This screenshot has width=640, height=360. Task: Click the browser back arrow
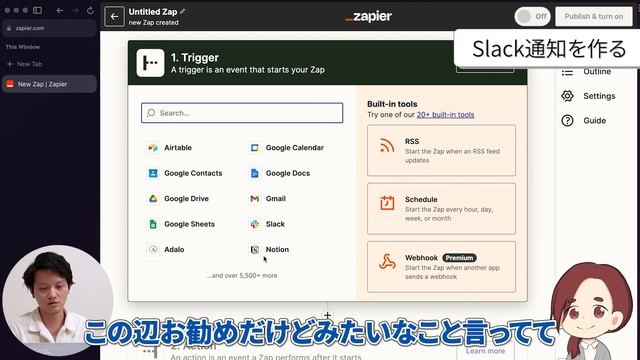pos(60,11)
